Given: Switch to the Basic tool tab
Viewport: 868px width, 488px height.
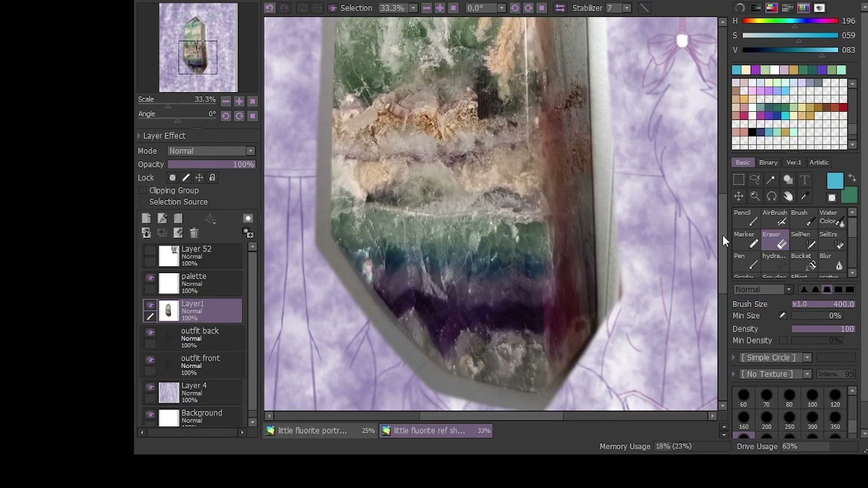Looking at the screenshot, I should coord(743,163).
